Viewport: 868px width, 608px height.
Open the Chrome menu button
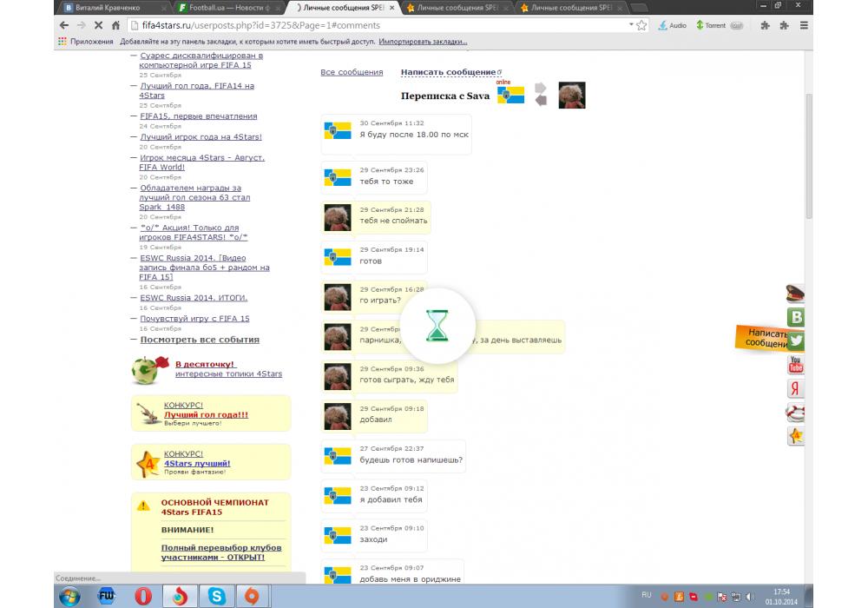tap(804, 26)
